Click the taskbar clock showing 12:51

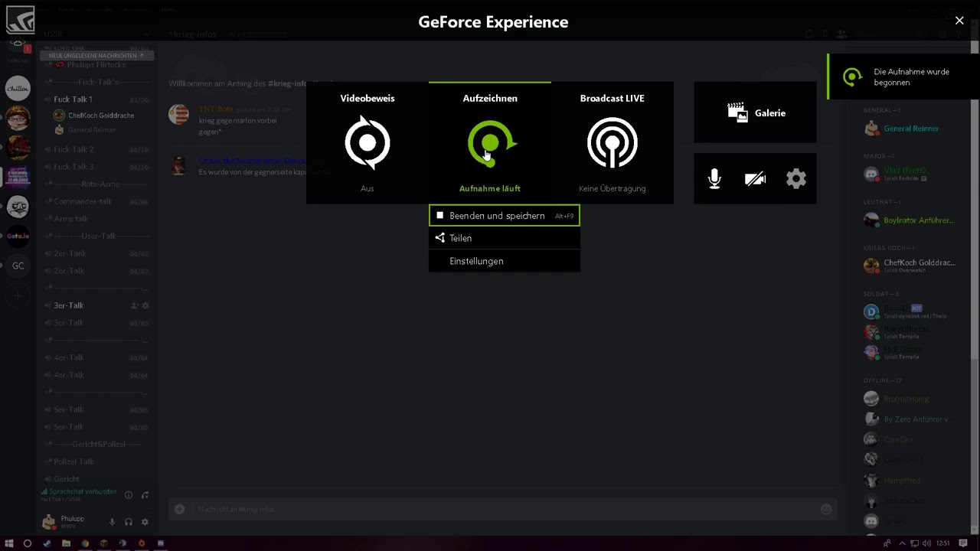click(942, 543)
